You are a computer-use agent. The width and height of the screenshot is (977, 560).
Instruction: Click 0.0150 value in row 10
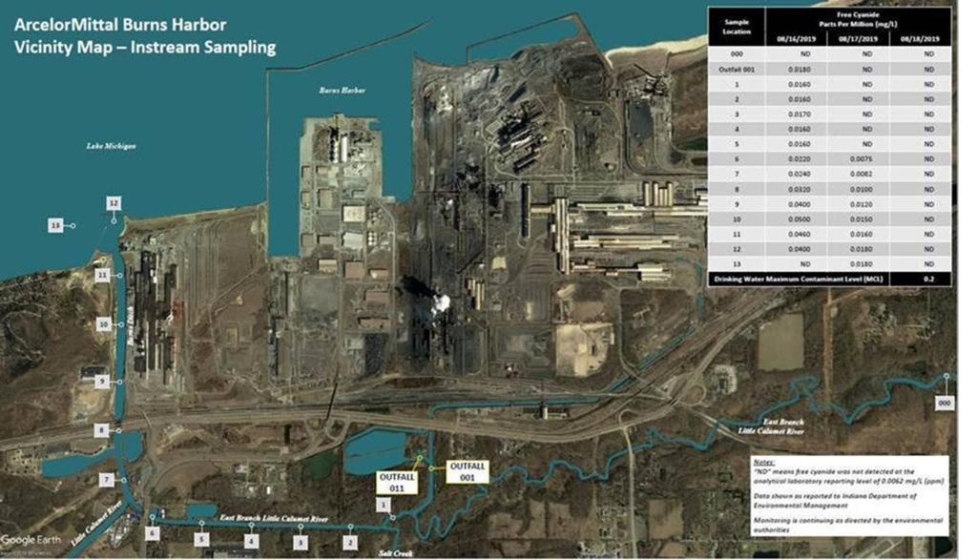[x=862, y=219]
